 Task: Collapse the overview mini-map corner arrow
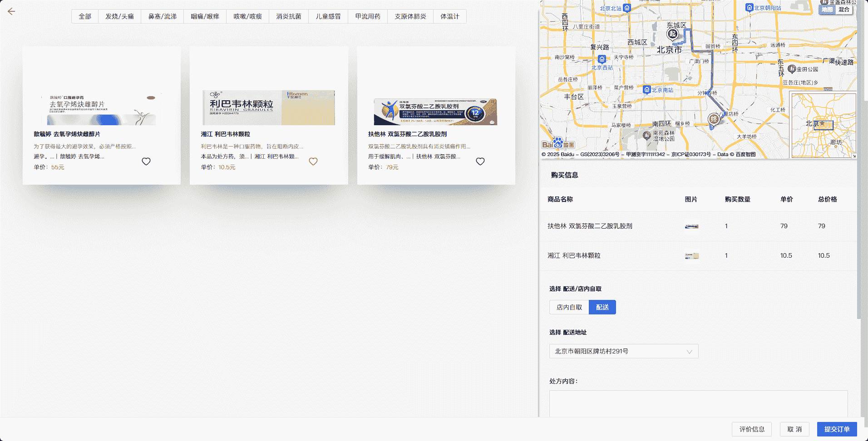click(854, 156)
